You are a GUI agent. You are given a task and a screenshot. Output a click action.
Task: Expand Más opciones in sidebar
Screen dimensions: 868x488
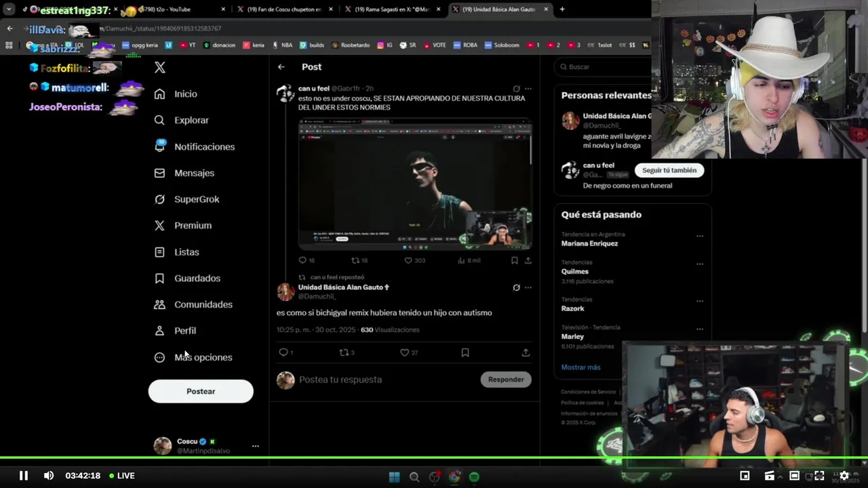tap(193, 357)
